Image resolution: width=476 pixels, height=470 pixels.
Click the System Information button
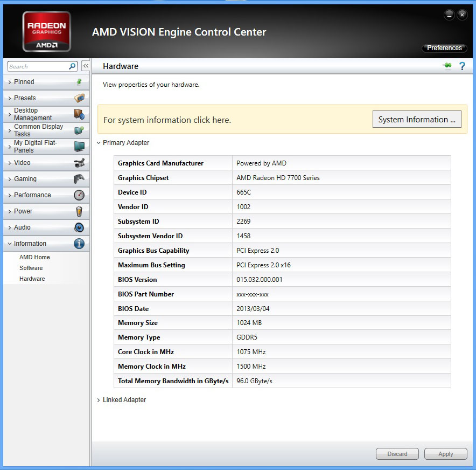click(x=417, y=120)
